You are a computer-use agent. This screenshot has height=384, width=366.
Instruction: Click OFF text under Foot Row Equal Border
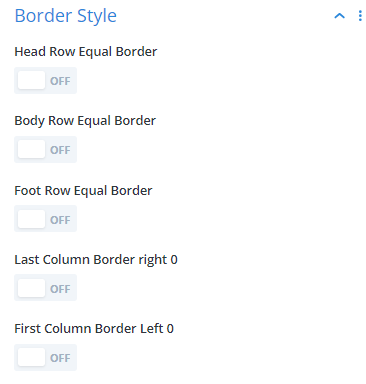coord(60,220)
